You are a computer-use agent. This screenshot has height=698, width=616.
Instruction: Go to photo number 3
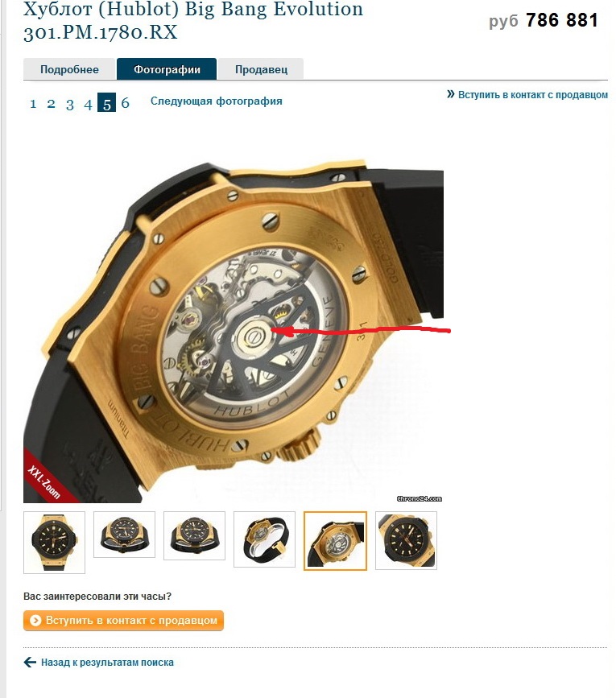pos(70,104)
